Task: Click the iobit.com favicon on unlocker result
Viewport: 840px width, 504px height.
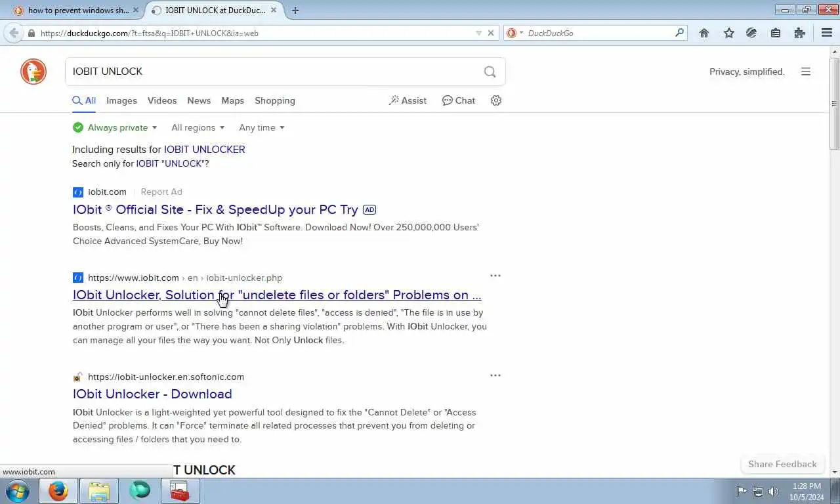Action: point(78,278)
